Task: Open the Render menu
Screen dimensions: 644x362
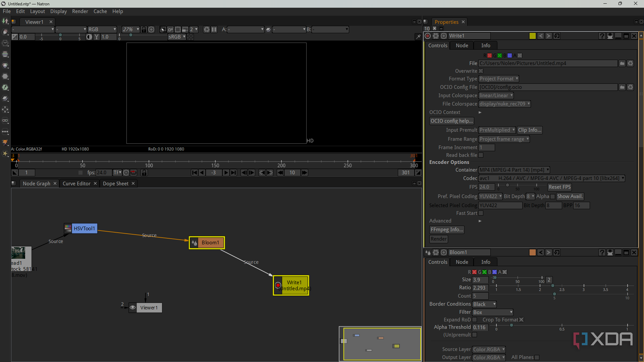Action: tap(80, 11)
